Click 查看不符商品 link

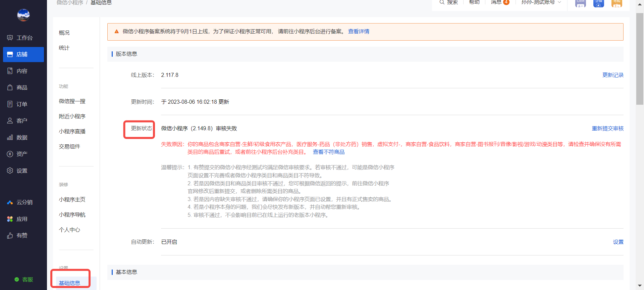pyautogui.click(x=329, y=152)
